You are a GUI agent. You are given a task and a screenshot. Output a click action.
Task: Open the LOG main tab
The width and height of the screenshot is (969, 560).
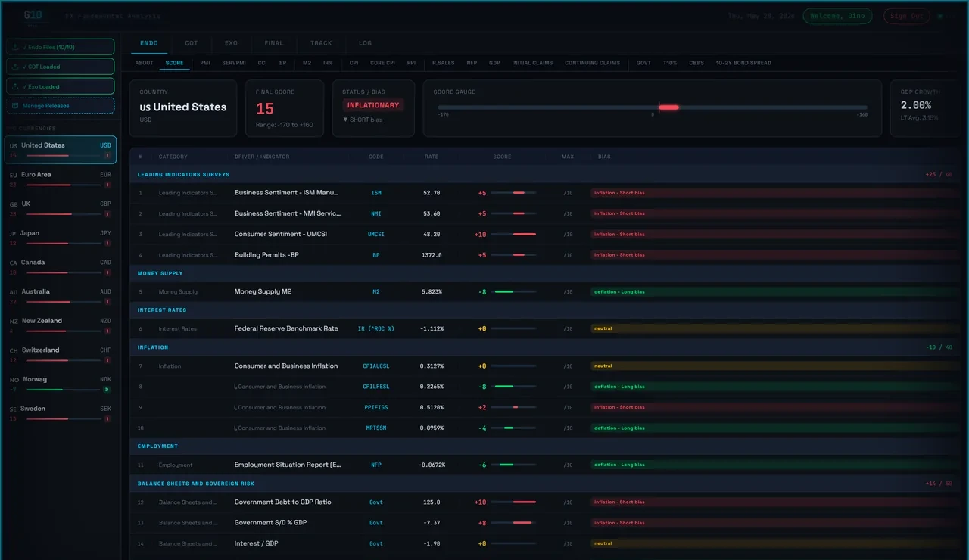pos(365,43)
